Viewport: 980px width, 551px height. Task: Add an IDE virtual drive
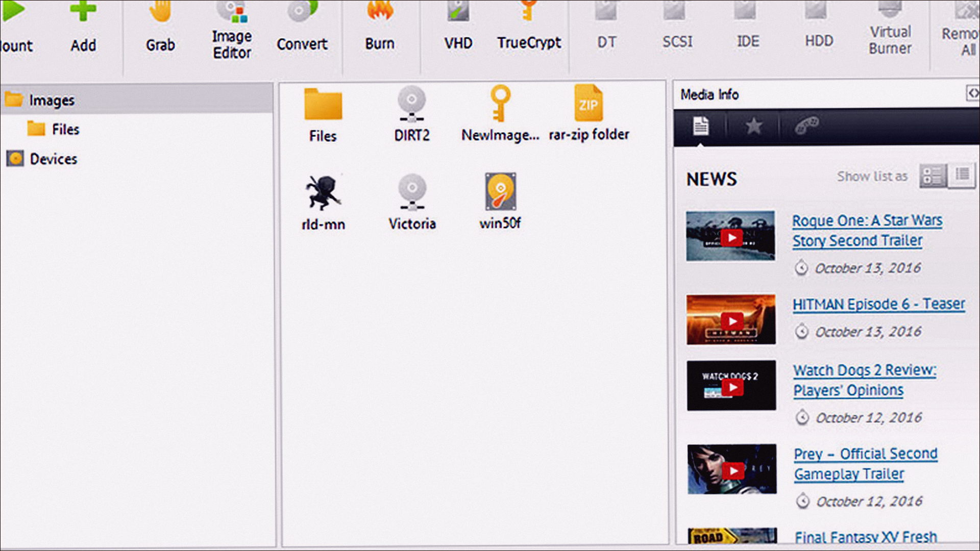(x=748, y=27)
